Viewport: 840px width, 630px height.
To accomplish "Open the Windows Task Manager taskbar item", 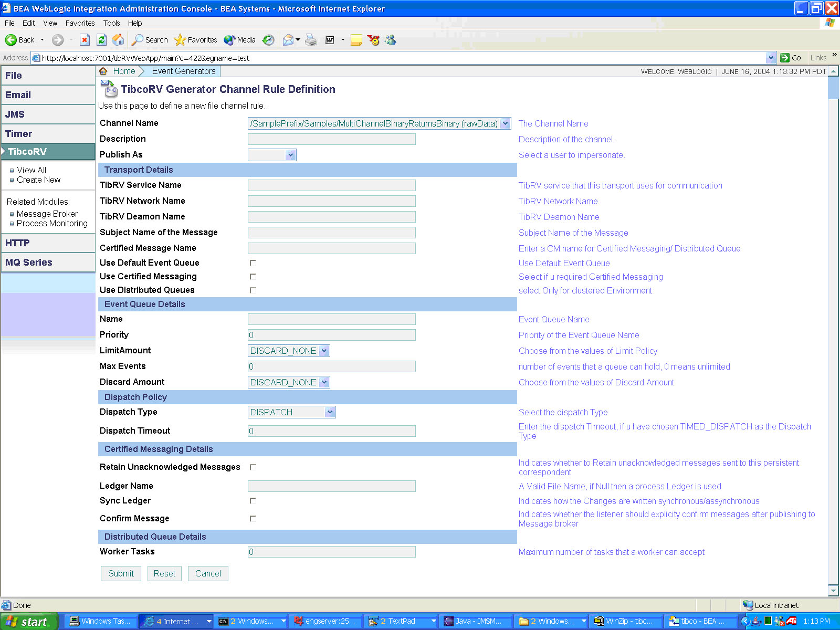I will pos(102,621).
